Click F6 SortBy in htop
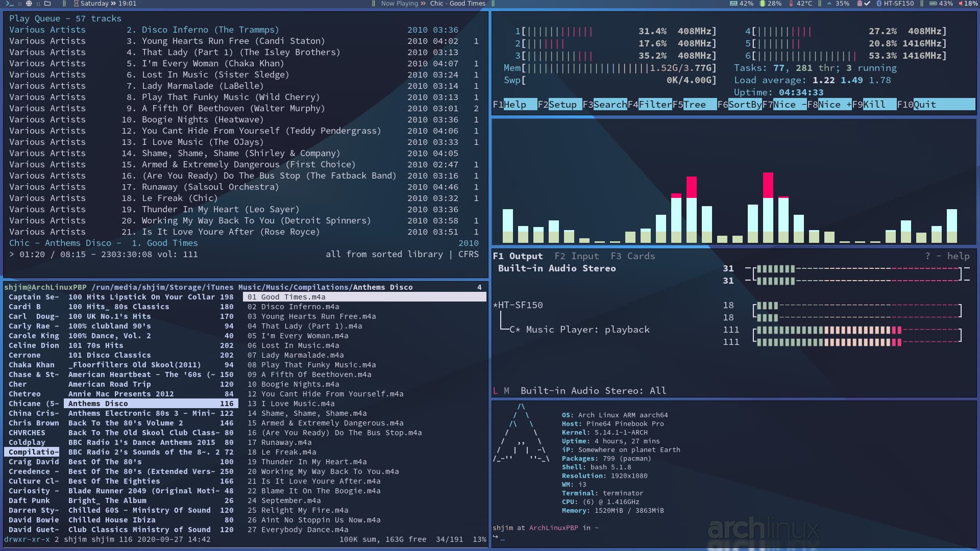Screen dimensions: 980x551 tap(739, 105)
